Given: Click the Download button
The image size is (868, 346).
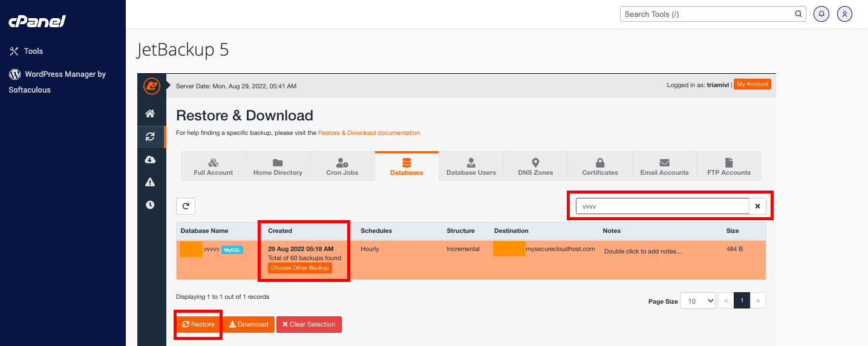Looking at the screenshot, I should 249,324.
